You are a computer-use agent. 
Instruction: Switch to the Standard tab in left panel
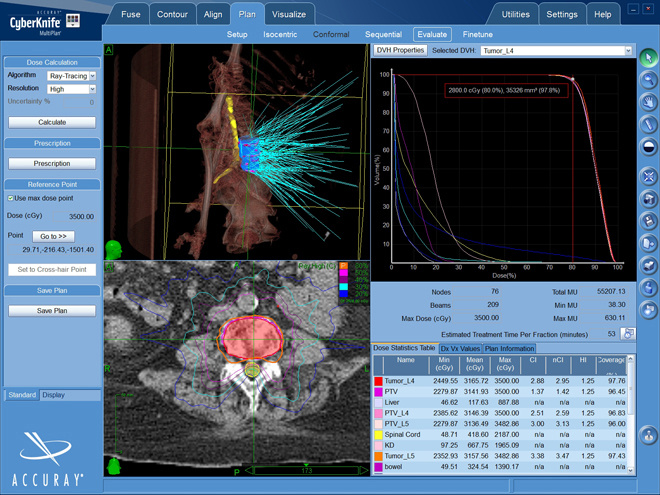tap(22, 395)
